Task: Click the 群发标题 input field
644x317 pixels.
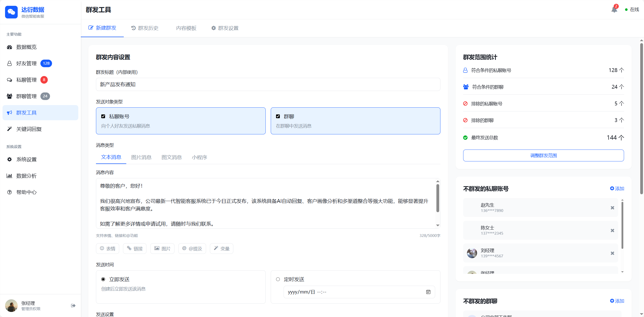Action: coord(268,84)
